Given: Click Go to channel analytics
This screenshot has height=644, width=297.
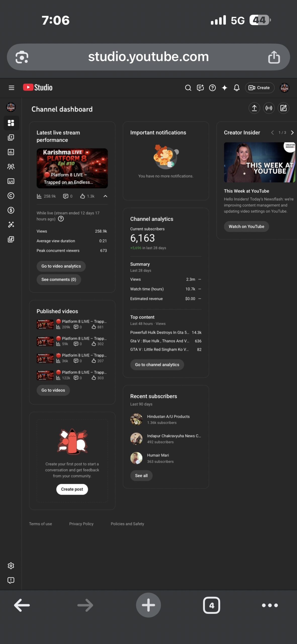Looking at the screenshot, I should [157, 365].
